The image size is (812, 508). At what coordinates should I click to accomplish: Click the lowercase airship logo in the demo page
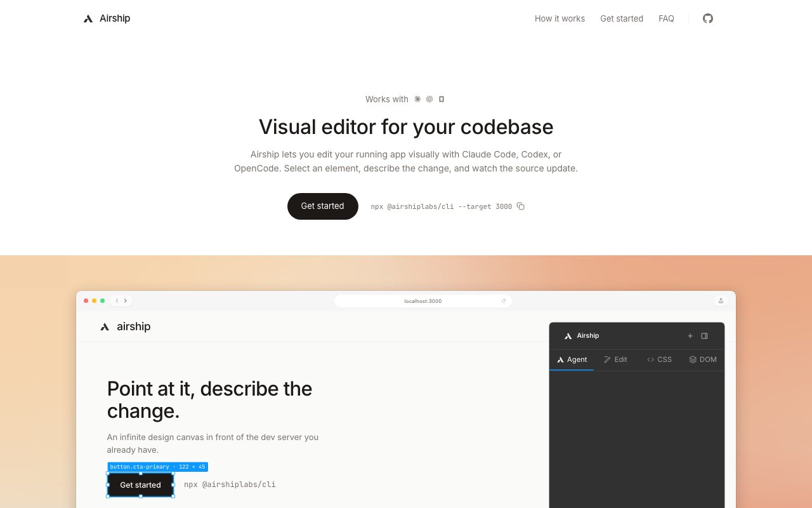pos(125,326)
